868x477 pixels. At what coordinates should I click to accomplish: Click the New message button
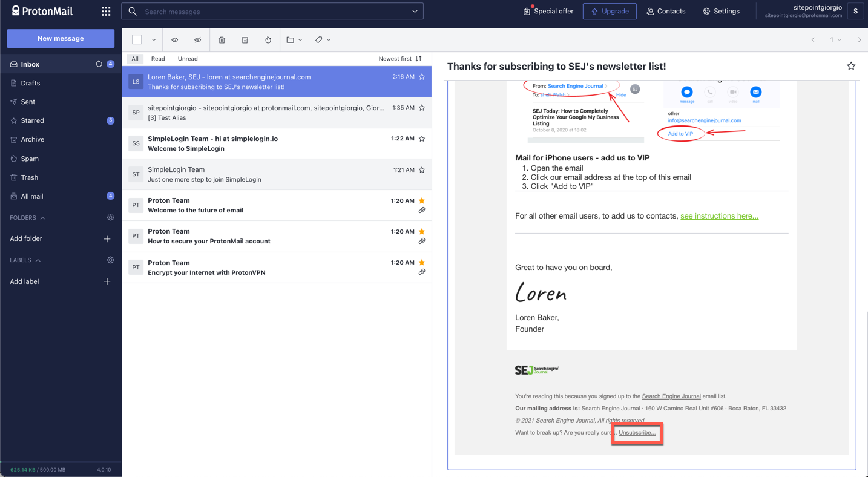point(61,38)
